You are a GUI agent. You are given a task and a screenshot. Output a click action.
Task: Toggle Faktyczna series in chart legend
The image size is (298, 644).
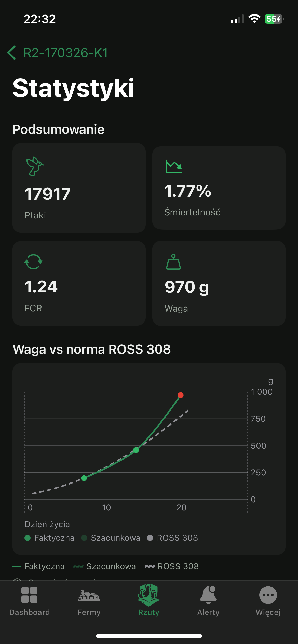(x=49, y=538)
